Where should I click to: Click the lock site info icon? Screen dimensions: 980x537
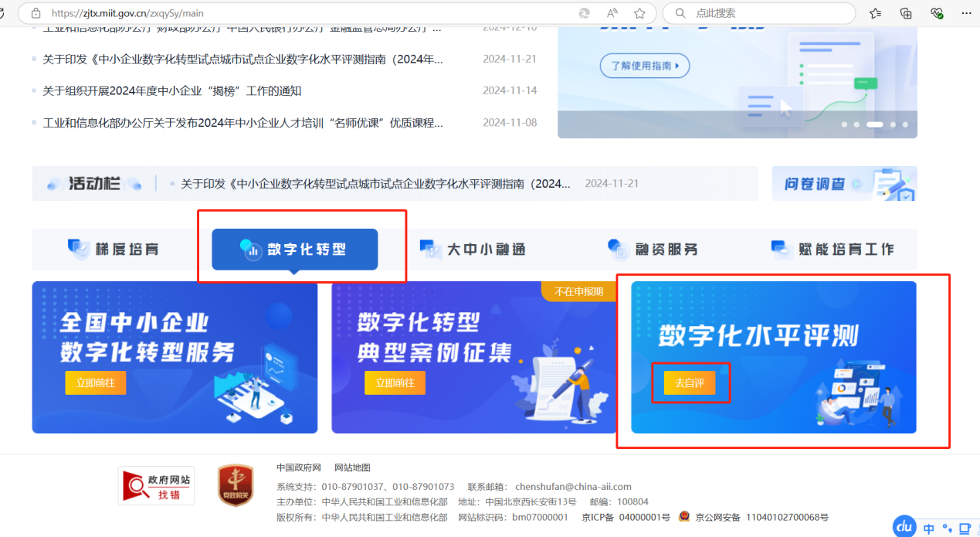coord(36,13)
